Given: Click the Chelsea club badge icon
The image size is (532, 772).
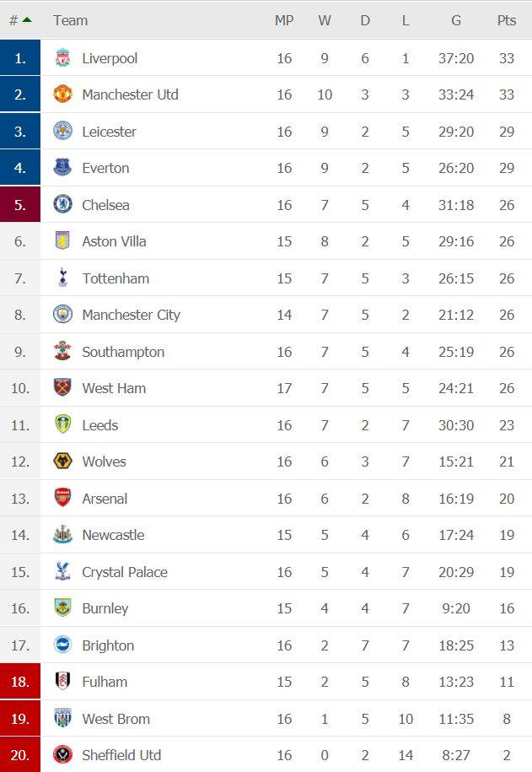Looking at the screenshot, I should [63, 204].
